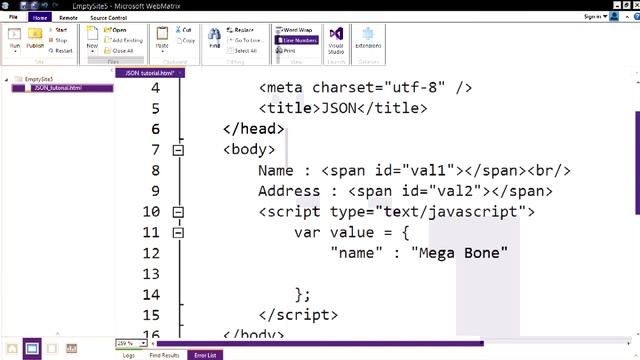Open the Databases workspace icon
The height and width of the screenshot is (360, 640).
click(52, 349)
